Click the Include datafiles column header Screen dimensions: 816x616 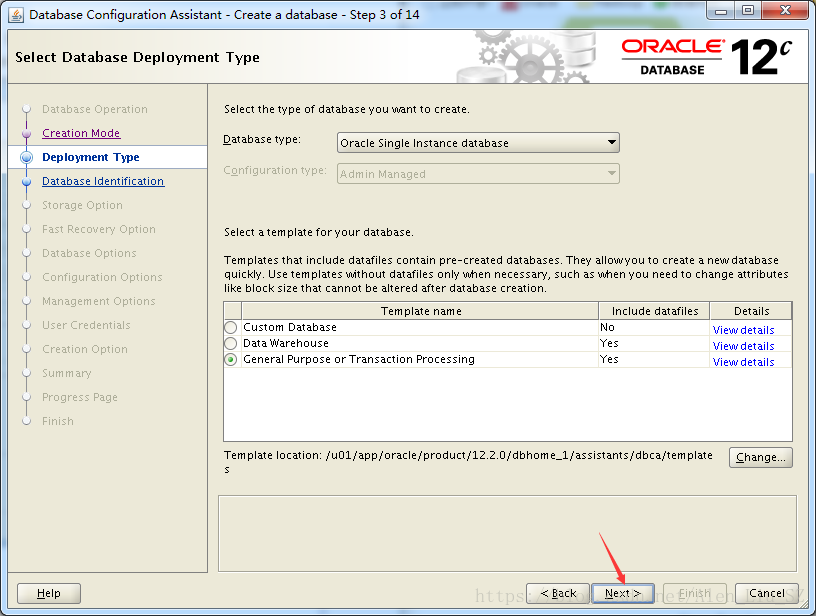(x=655, y=311)
